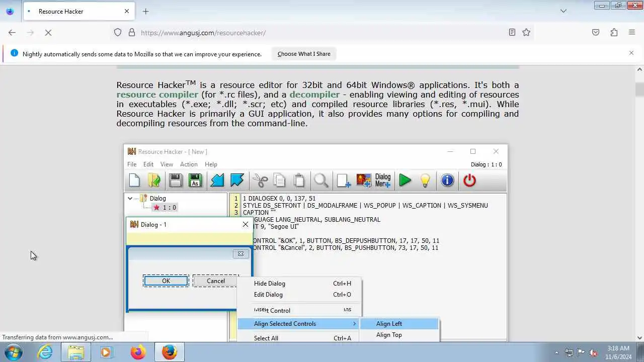Choose Edit Dialog from context menu
The image size is (644, 362).
point(299,295)
